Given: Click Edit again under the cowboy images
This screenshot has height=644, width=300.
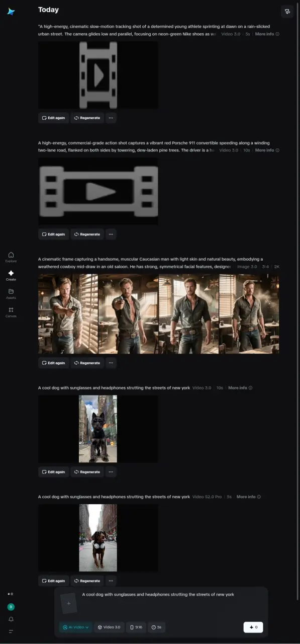Looking at the screenshot, I should pyautogui.click(x=53, y=363).
